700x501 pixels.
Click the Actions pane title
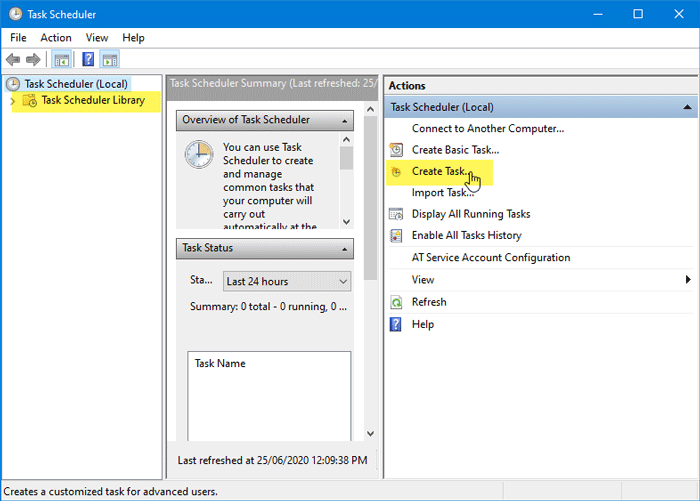(407, 86)
